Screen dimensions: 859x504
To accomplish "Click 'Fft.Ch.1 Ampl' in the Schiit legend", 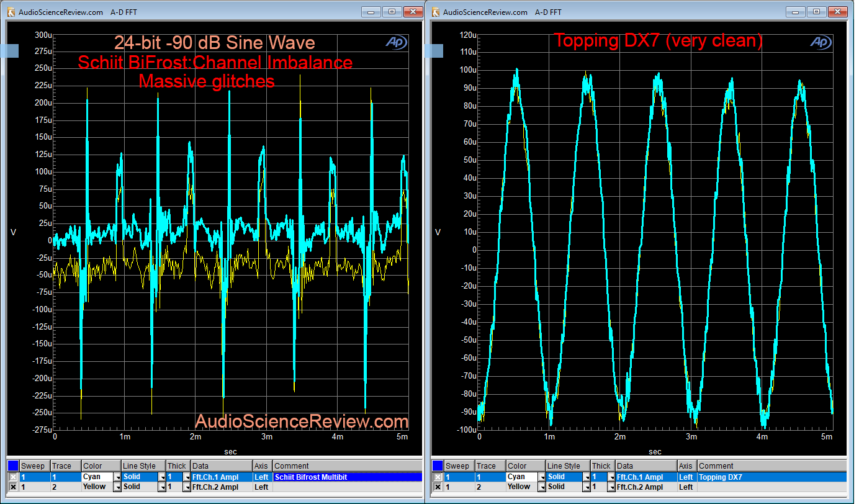I will click(217, 477).
